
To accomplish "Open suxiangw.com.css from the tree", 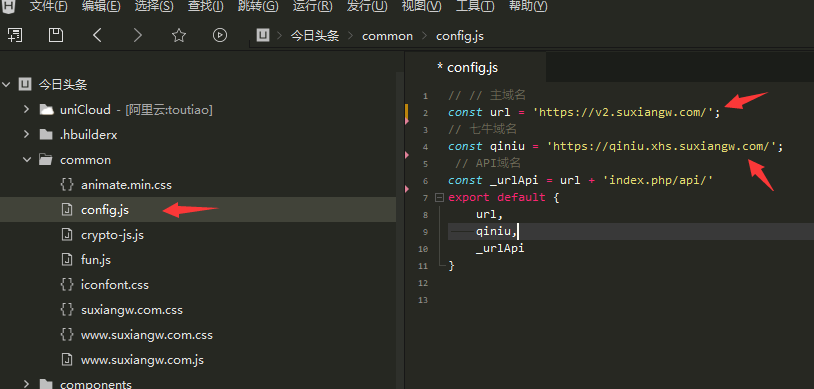I will point(132,310).
